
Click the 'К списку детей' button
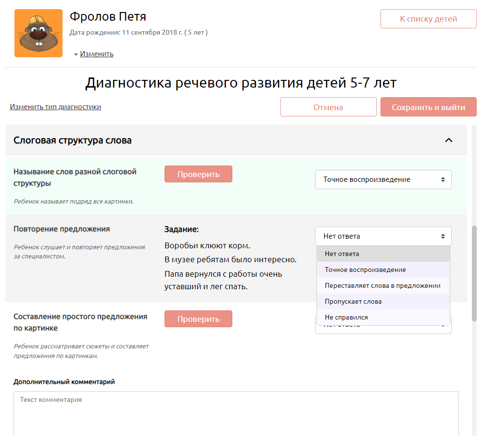coord(428,19)
